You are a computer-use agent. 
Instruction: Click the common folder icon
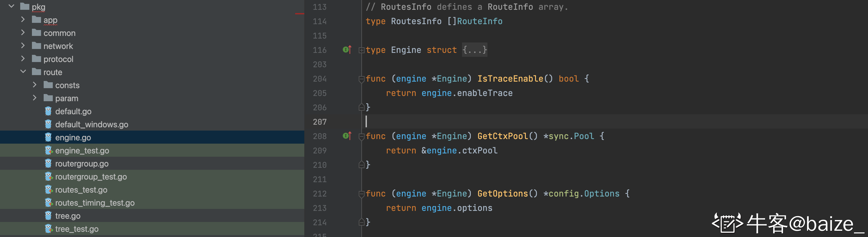[36, 32]
